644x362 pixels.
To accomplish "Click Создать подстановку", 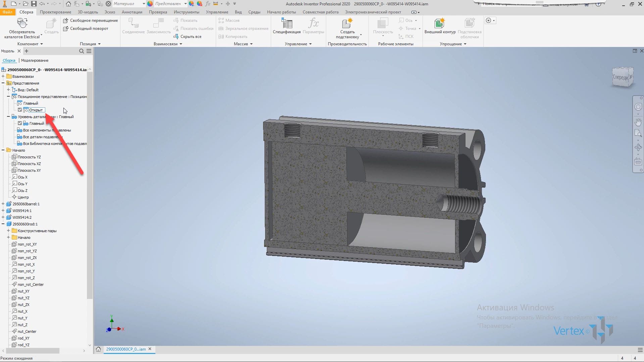I will pyautogui.click(x=348, y=29).
